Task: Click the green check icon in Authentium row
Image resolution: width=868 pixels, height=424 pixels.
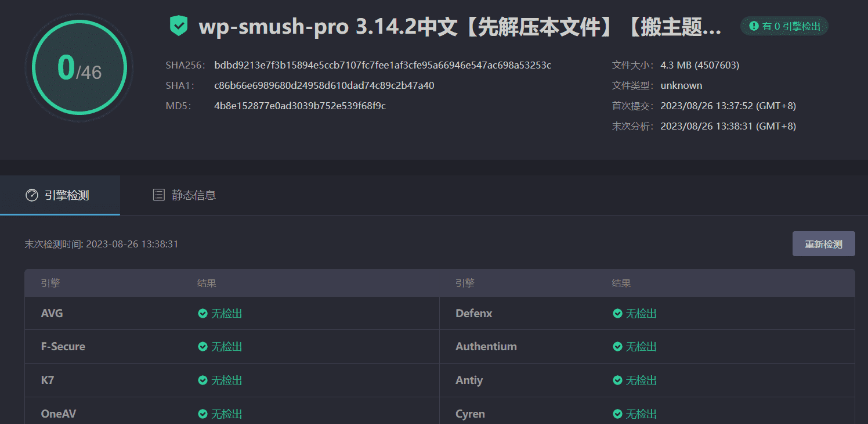Action: [x=617, y=347]
